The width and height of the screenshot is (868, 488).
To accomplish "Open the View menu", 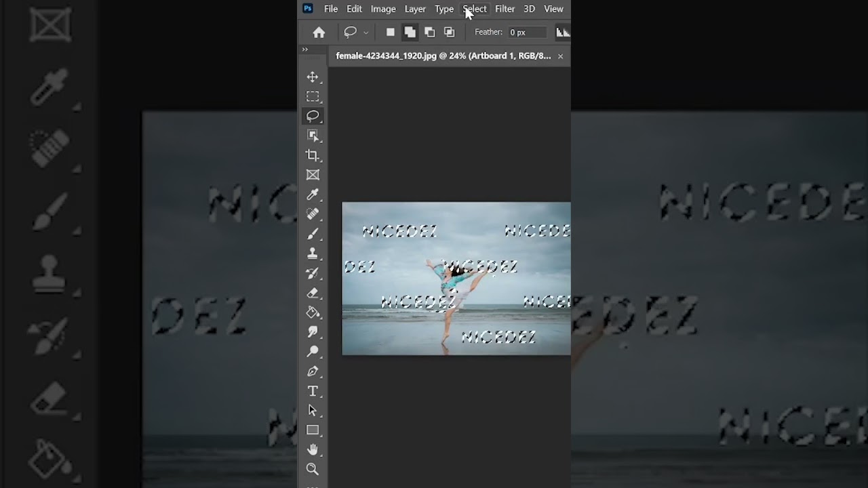I will point(553,9).
